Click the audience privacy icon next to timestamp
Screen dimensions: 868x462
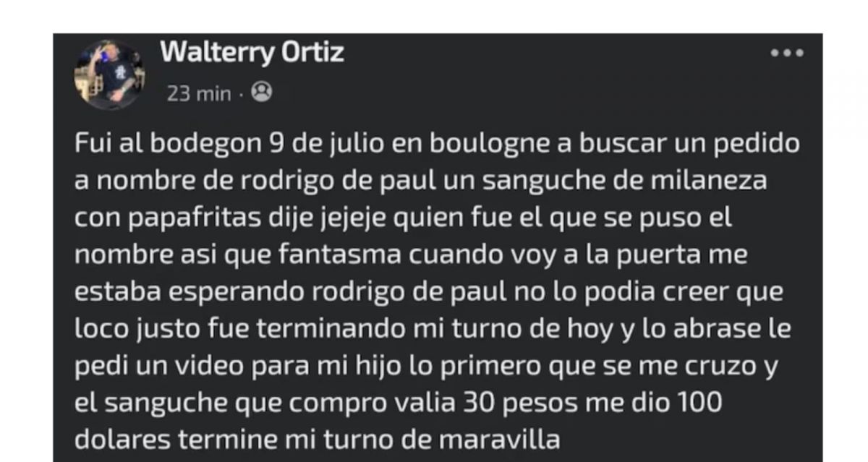(263, 93)
